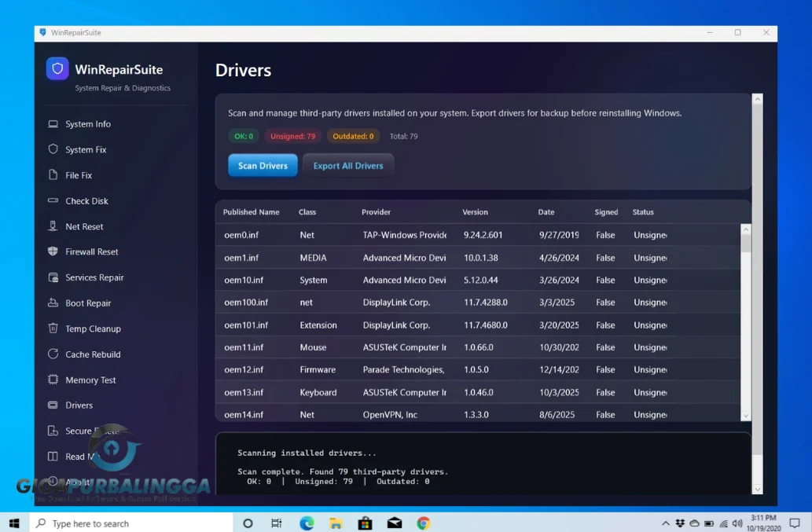The width and height of the screenshot is (812, 532).
Task: Click the Services Repair icon
Action: [53, 277]
